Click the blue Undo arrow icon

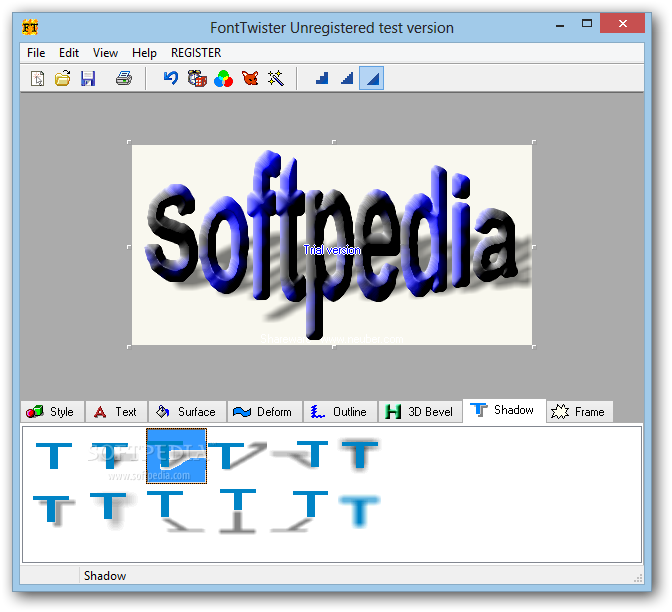pos(171,78)
